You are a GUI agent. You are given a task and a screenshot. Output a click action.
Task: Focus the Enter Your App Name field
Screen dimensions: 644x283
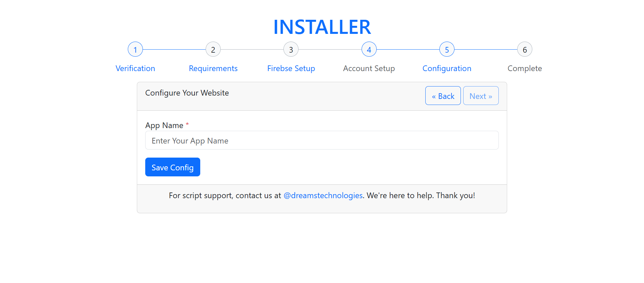coord(322,140)
